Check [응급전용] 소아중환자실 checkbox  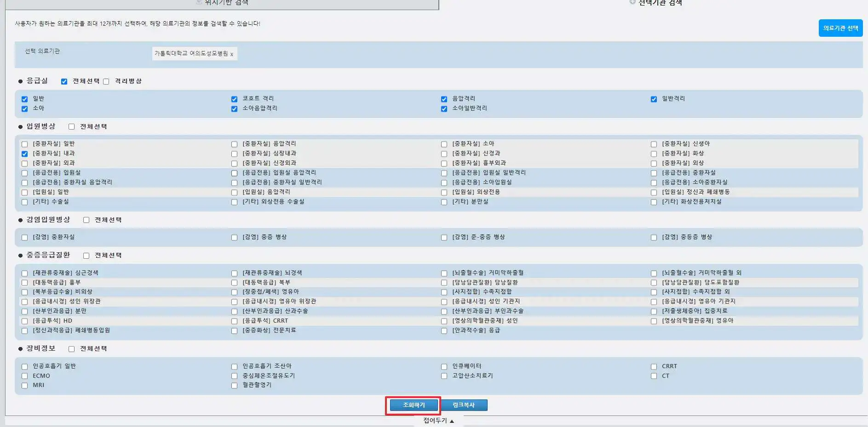654,182
